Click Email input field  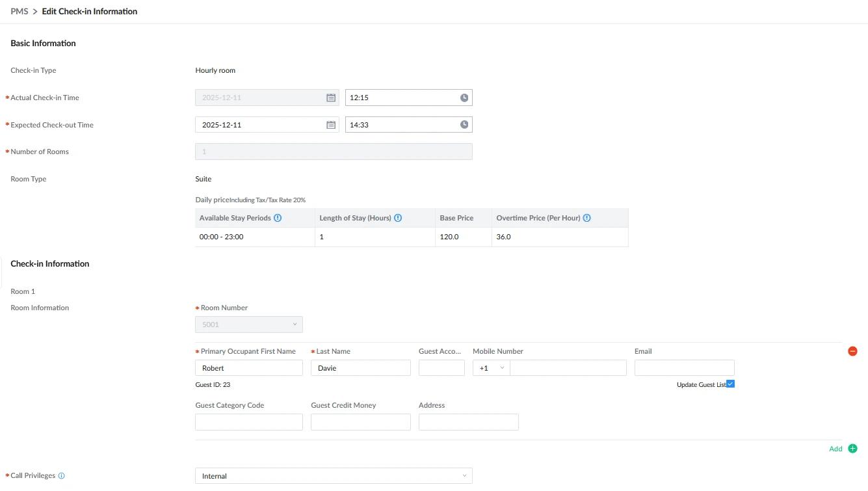pyautogui.click(x=685, y=368)
